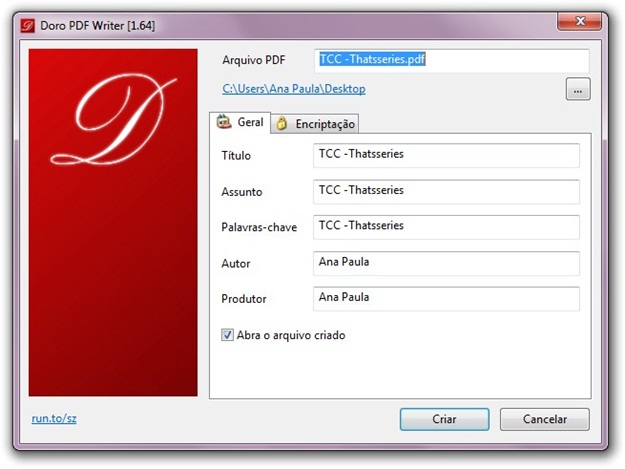
Task: Click the 'Abra o arquivo criado' label text
Action: click(x=291, y=335)
